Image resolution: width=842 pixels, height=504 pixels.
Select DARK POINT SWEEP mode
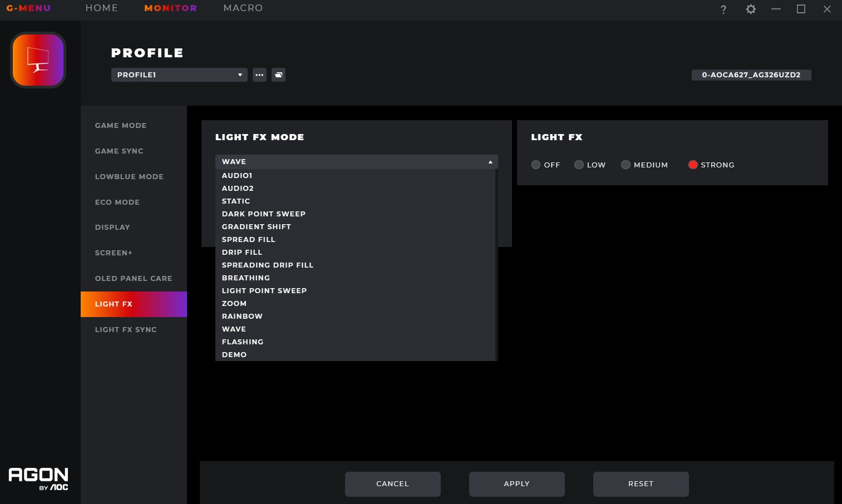(x=355, y=214)
